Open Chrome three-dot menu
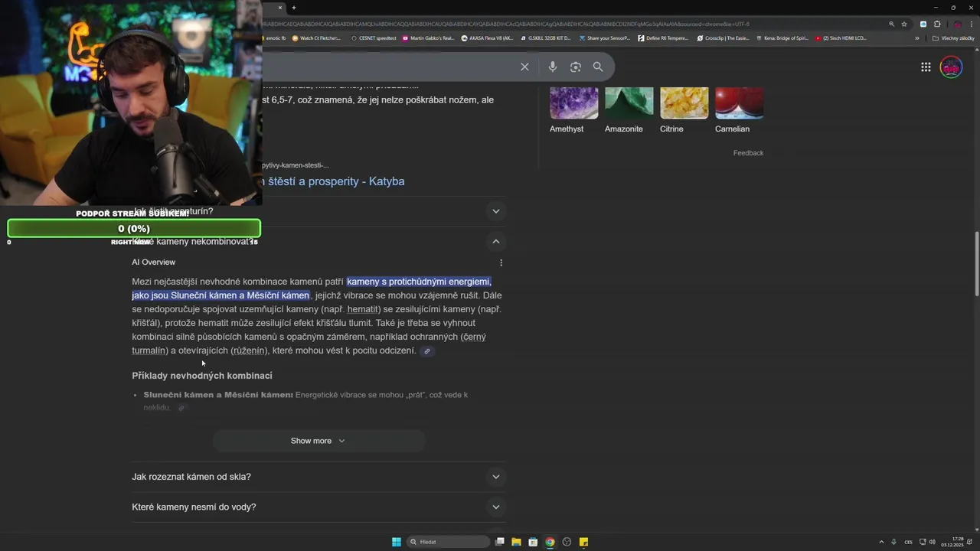This screenshot has width=980, height=551. pyautogui.click(x=971, y=24)
